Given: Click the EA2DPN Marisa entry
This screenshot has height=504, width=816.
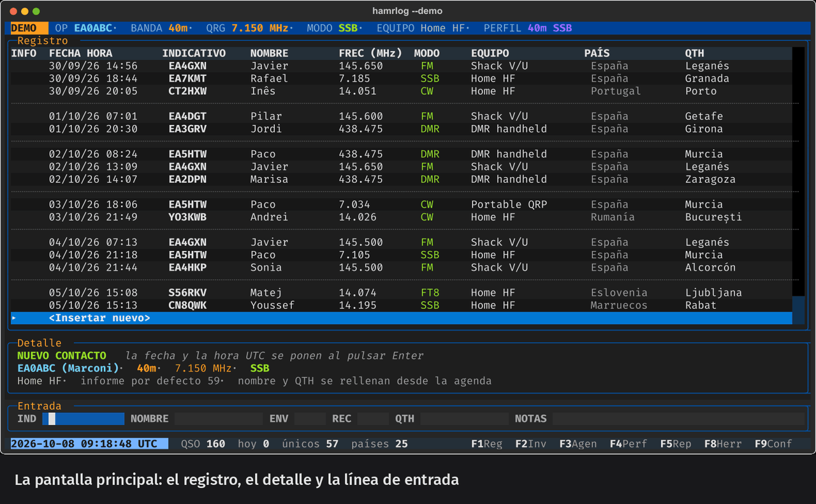Looking at the screenshot, I should 402,179.
